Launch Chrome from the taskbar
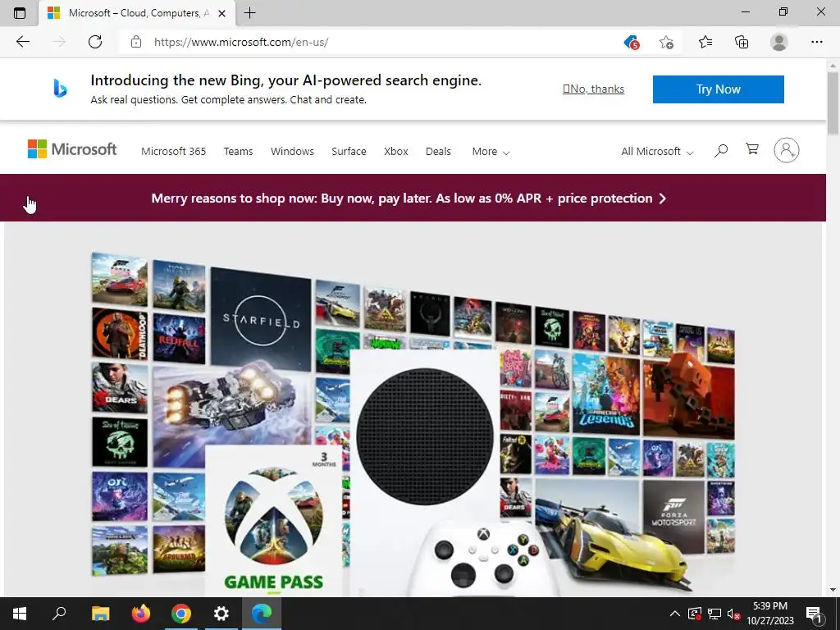This screenshot has width=840, height=630. pos(181,614)
